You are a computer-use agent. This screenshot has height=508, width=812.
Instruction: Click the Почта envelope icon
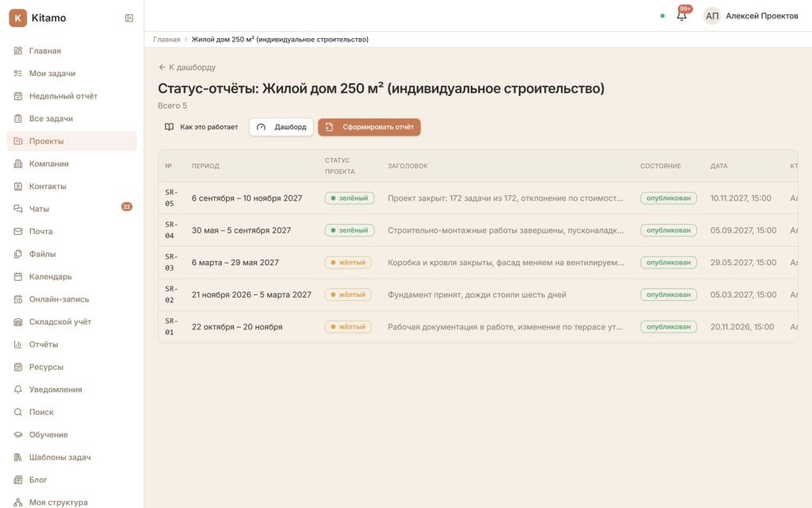pos(18,231)
